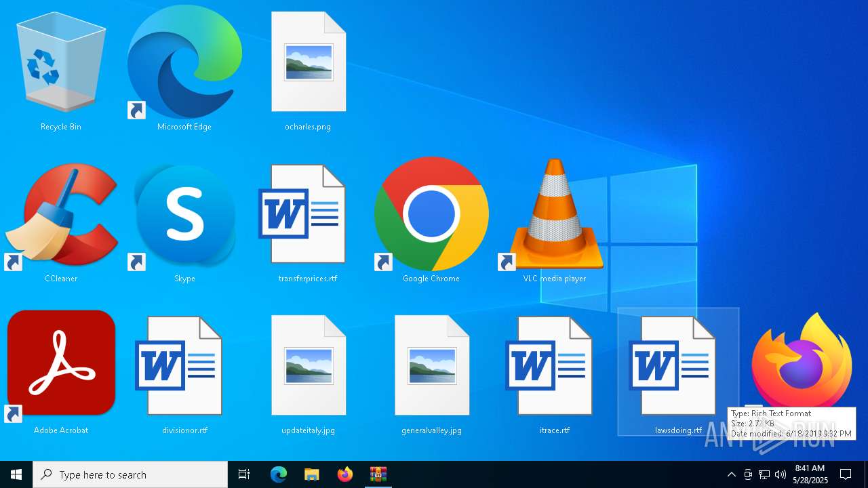The width and height of the screenshot is (868, 488).
Task: Click the Meet Now tray icon
Action: pos(748,474)
